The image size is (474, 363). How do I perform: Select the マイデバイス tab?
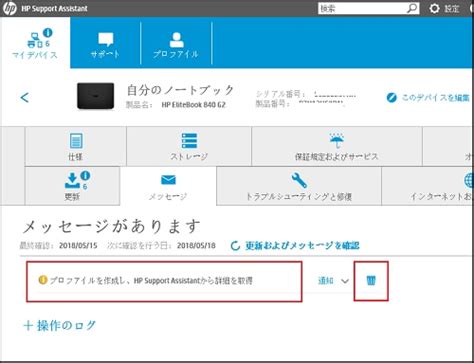(35, 43)
